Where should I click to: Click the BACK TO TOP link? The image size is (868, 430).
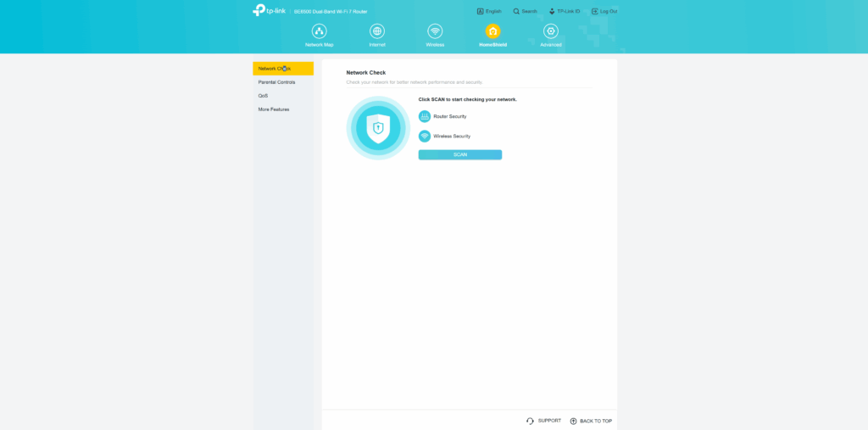(x=596, y=422)
